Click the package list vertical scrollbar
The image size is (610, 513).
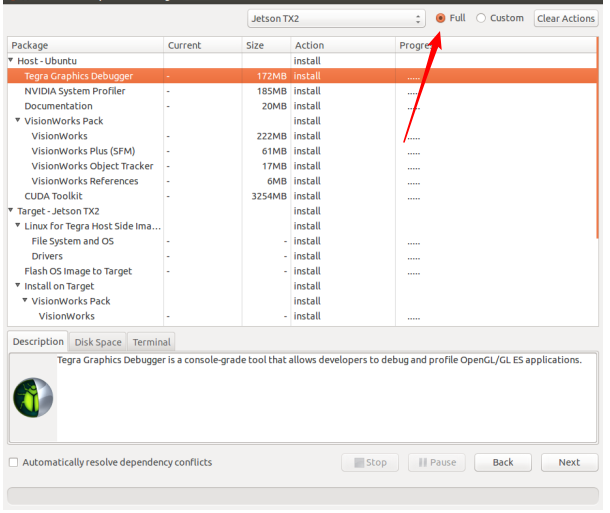tap(597, 138)
